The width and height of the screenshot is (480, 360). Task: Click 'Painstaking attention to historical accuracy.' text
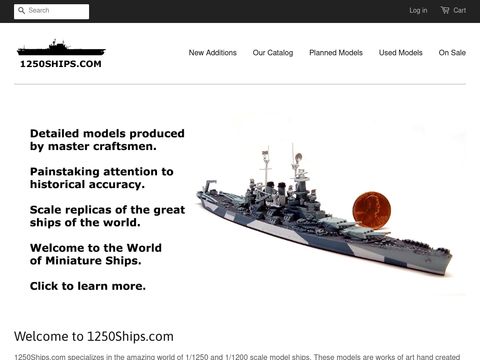[102, 178]
